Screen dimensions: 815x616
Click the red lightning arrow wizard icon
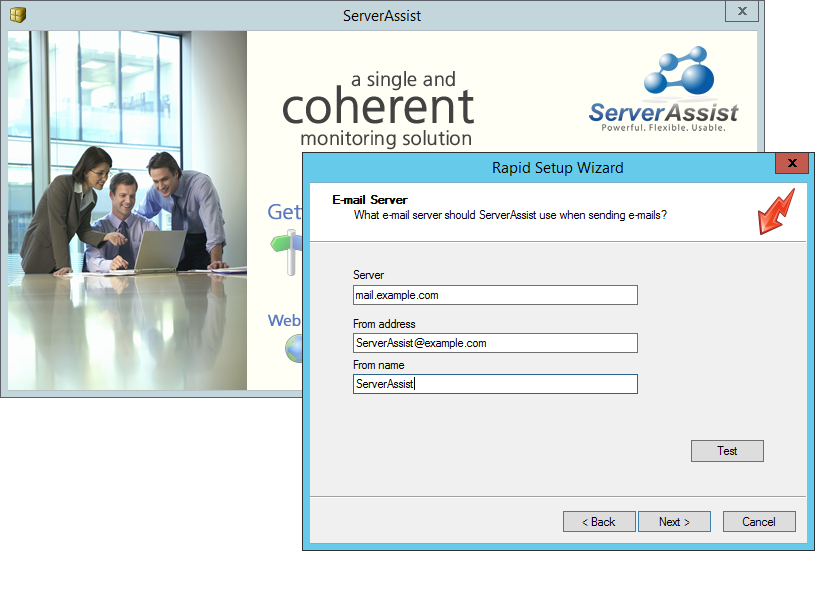pyautogui.click(x=777, y=212)
